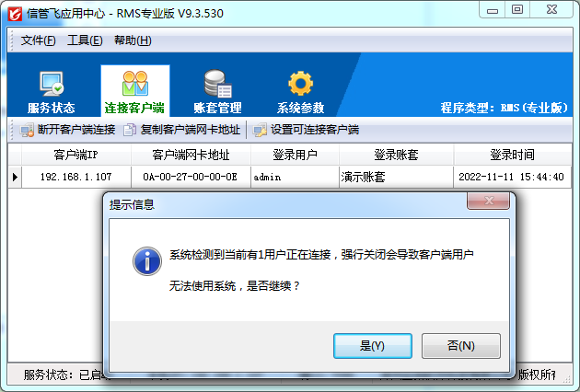Open the 工具(E) menu
This screenshot has height=392, width=580.
(85, 40)
